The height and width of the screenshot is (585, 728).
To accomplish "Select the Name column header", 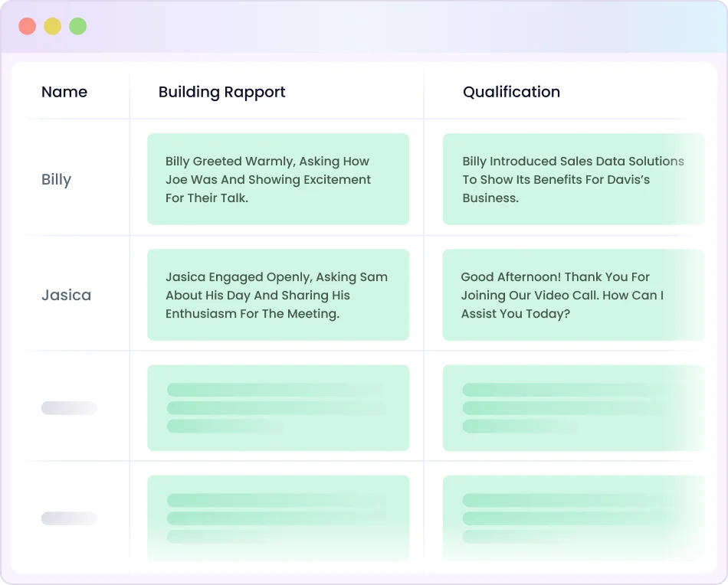I will coord(64,92).
